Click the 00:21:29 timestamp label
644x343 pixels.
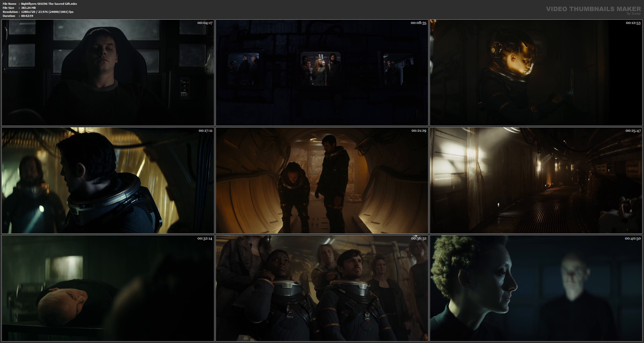pyautogui.click(x=419, y=131)
